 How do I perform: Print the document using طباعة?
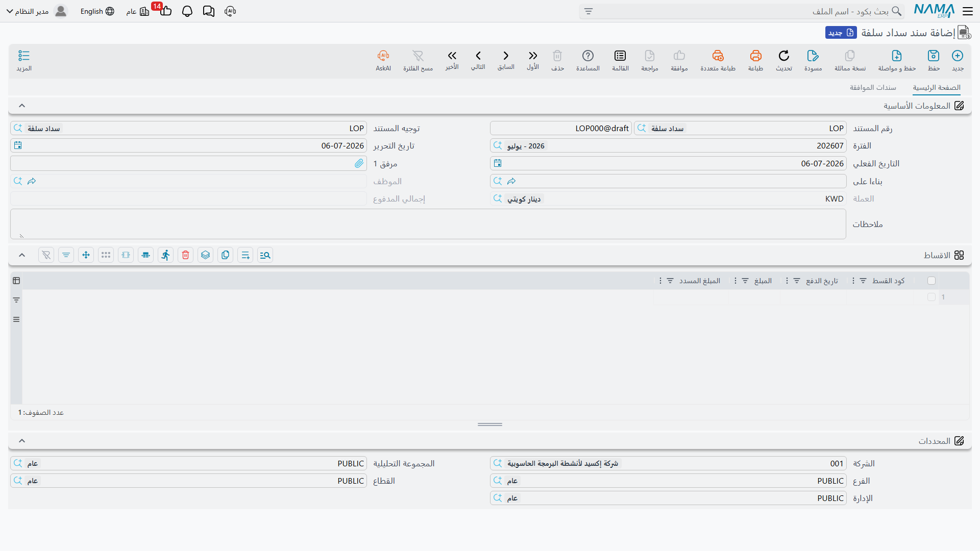point(755,60)
